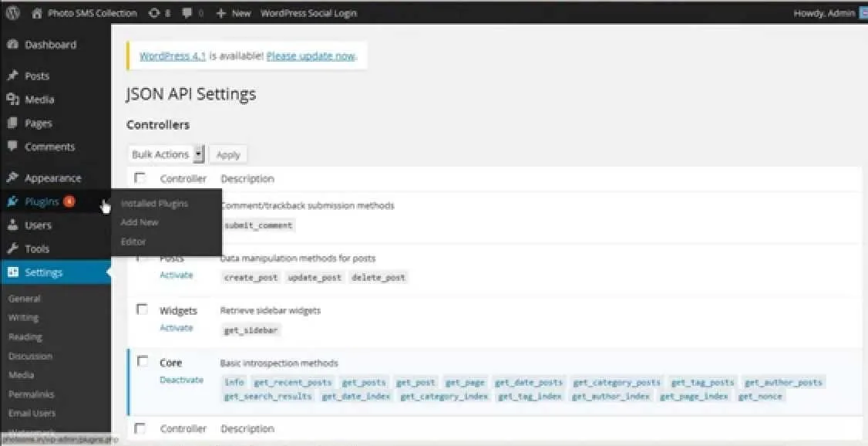Tick the select-all checkbox in top Controller header
This screenshot has height=446, width=868.
tap(140, 177)
